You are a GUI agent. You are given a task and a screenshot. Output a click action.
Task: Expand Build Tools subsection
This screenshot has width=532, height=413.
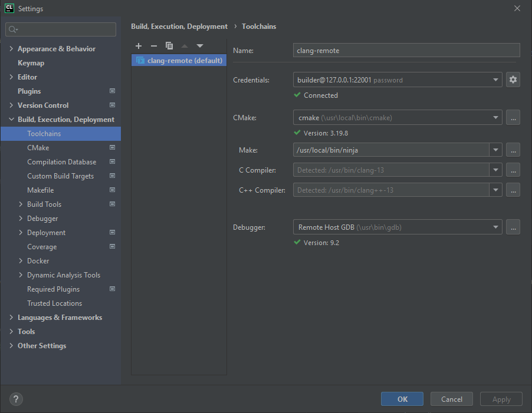click(21, 204)
